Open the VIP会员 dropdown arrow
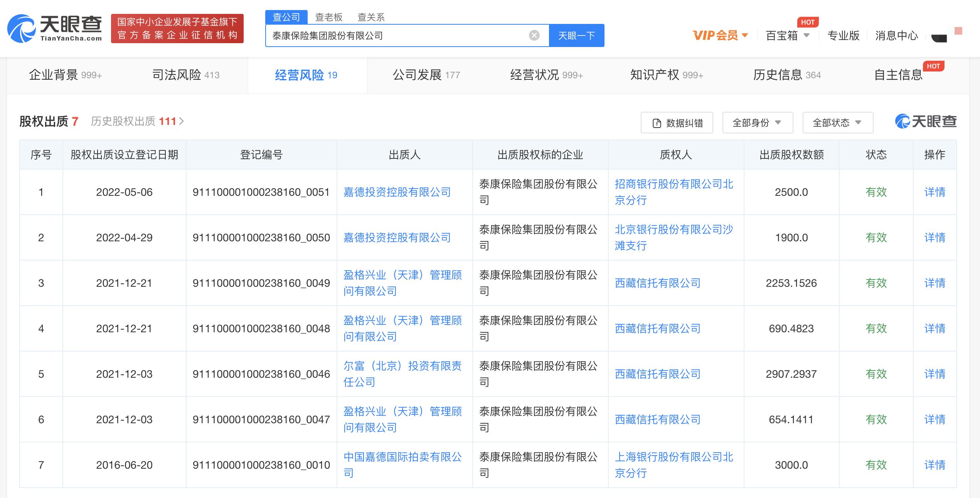 [x=744, y=35]
